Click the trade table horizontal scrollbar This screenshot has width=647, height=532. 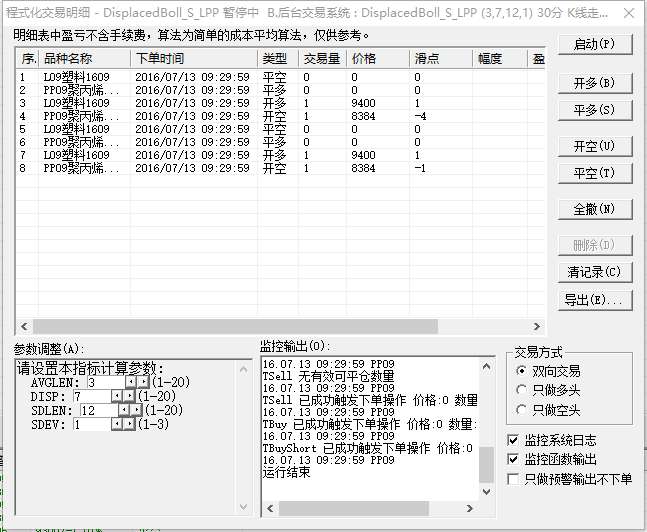click(x=228, y=326)
